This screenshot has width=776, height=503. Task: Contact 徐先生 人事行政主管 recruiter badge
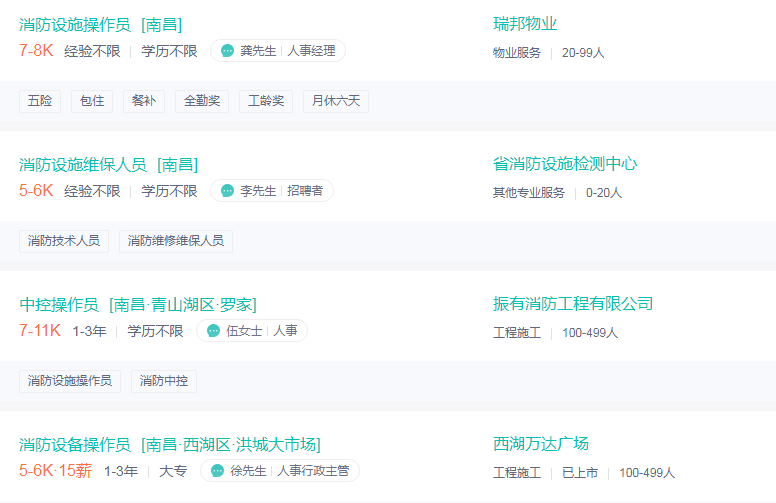[280, 471]
